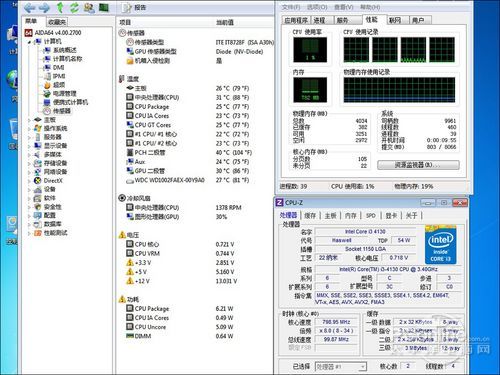Go forward with AIDA64 blue right arrow
500x375 pixels.
44,7
